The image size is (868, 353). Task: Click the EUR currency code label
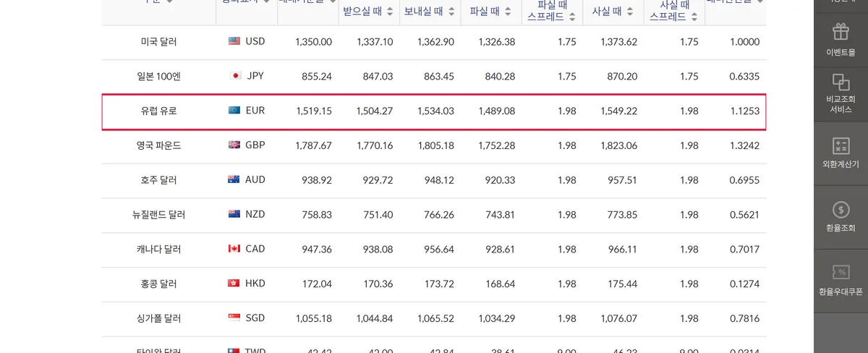coord(255,111)
